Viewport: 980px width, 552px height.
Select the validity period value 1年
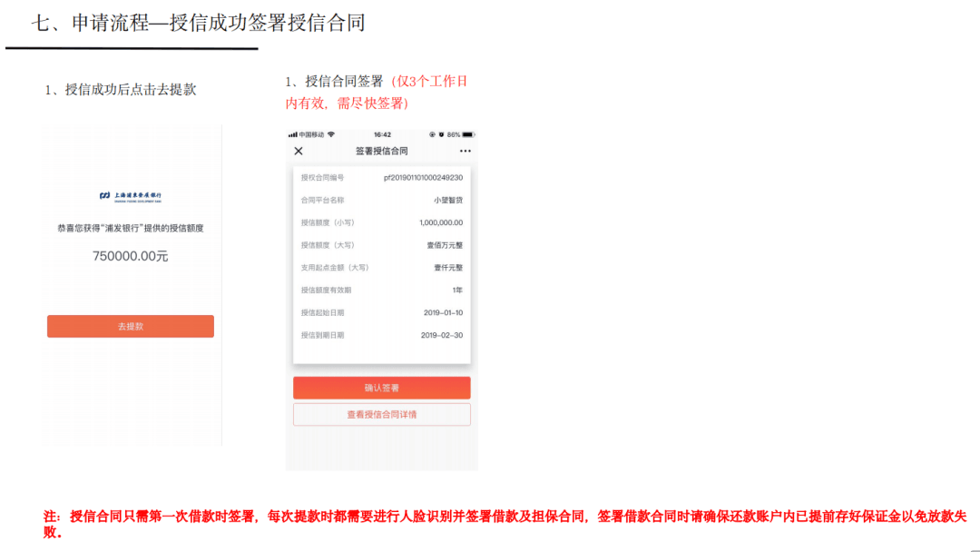(x=457, y=290)
